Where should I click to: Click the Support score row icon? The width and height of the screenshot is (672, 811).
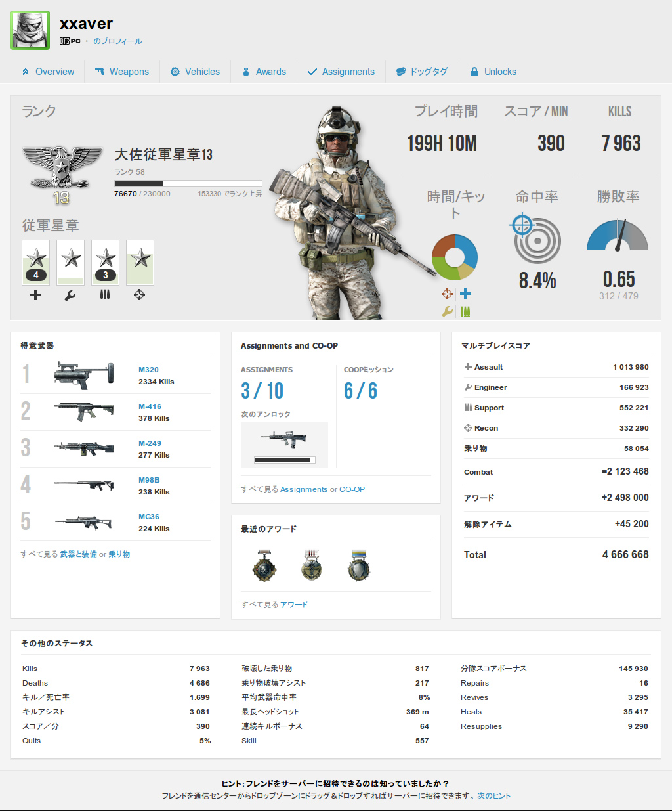click(x=468, y=408)
